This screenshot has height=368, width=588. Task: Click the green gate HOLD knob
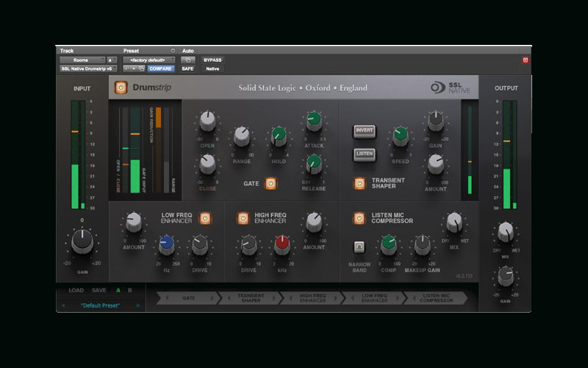pos(279,136)
